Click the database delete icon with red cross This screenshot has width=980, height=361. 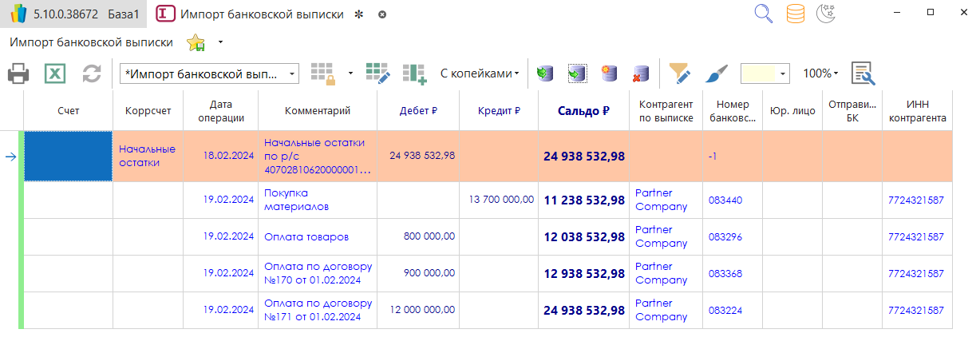639,73
